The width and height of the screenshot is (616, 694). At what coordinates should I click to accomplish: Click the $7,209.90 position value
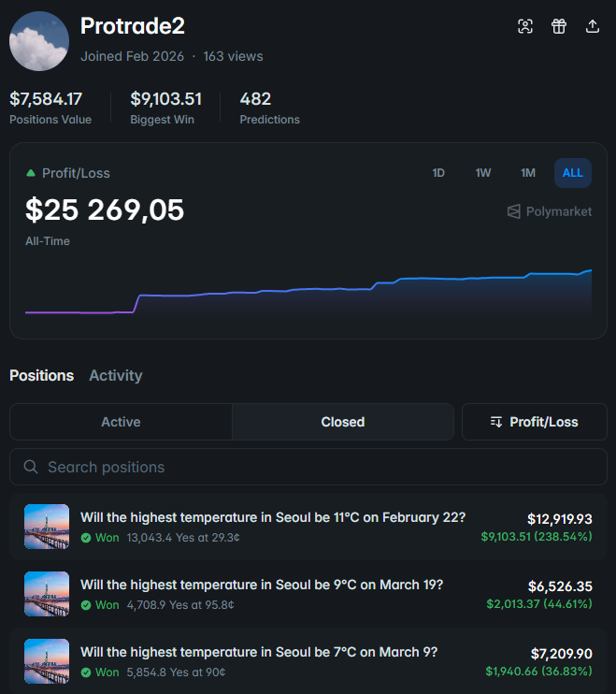point(561,653)
